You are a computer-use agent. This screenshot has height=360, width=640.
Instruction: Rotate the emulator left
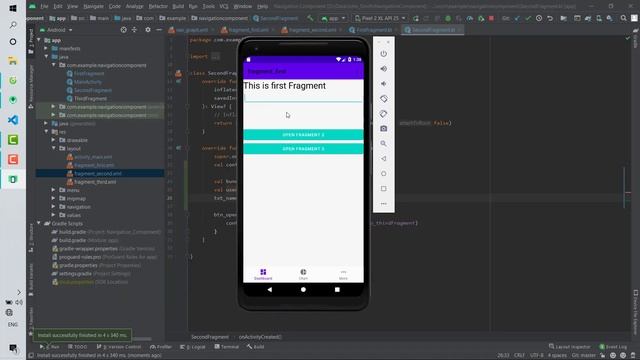point(383,99)
